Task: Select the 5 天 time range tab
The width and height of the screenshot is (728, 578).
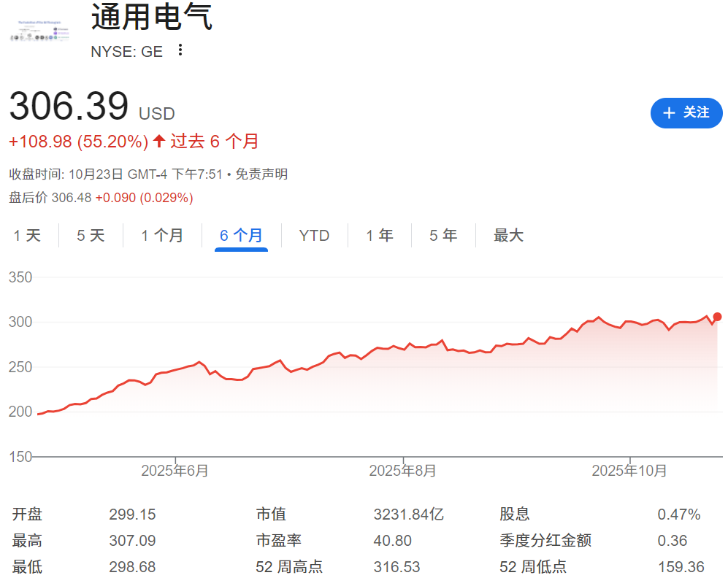Action: [x=91, y=236]
